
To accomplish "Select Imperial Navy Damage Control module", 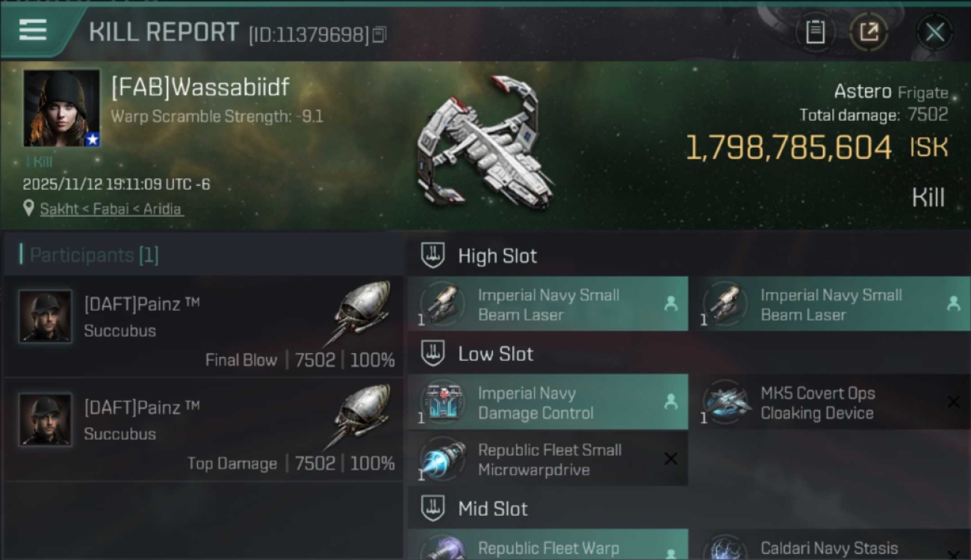I will tap(547, 402).
